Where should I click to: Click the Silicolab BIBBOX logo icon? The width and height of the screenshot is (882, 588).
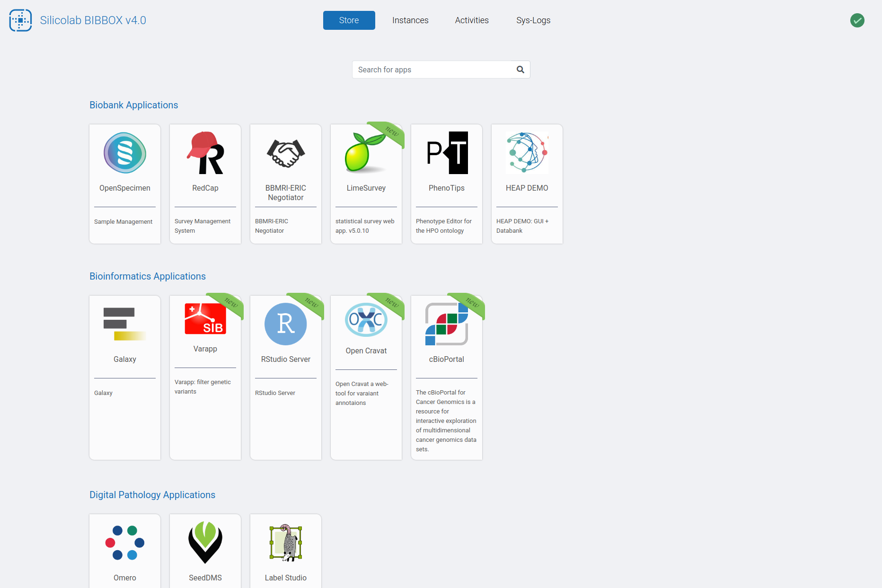pyautogui.click(x=20, y=20)
